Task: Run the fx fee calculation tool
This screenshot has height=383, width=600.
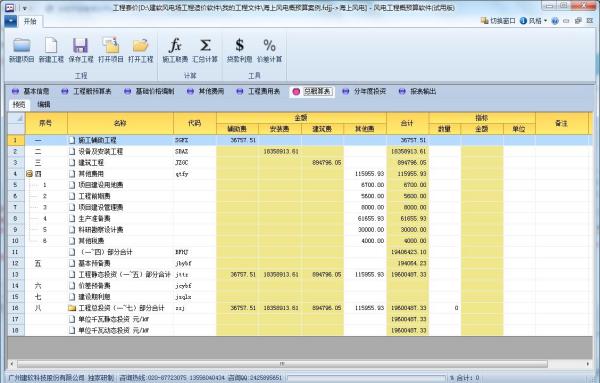Action: pos(175,45)
